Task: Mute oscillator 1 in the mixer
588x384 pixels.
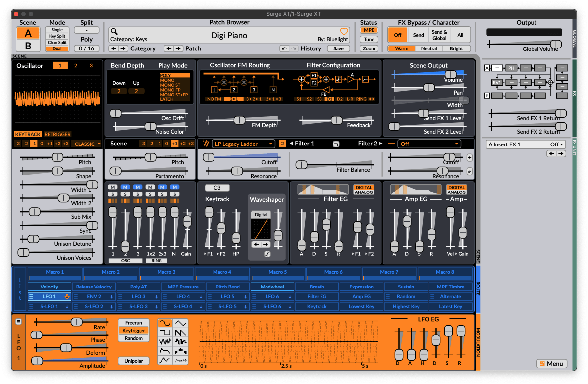Action: 113,187
